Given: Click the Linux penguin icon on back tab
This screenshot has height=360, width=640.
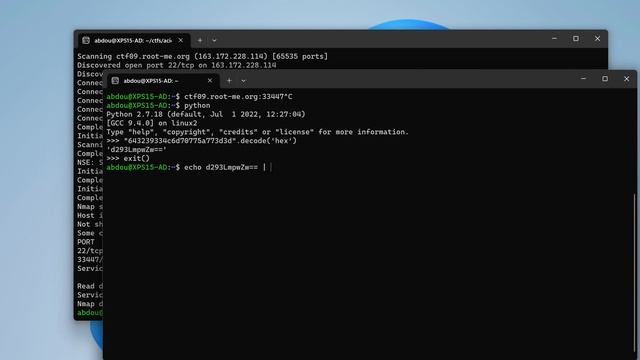Looking at the screenshot, I should (86, 40).
